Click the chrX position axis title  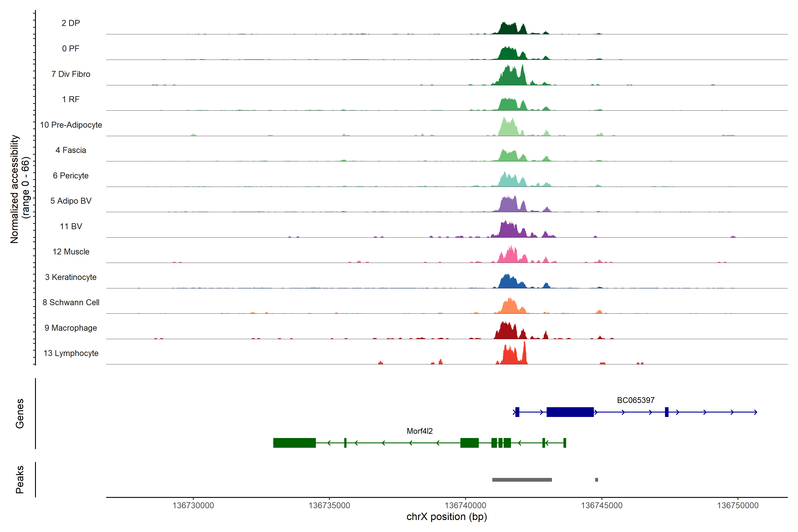[446, 517]
